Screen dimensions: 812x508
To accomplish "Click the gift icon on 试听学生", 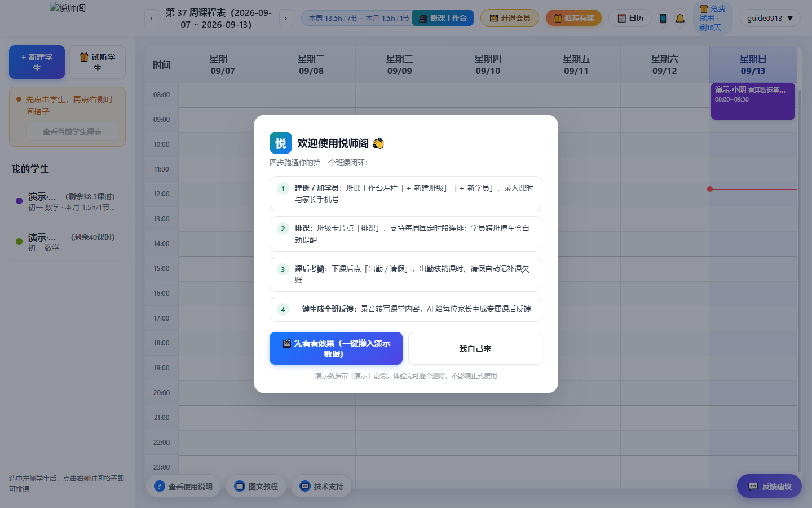I will (84, 57).
